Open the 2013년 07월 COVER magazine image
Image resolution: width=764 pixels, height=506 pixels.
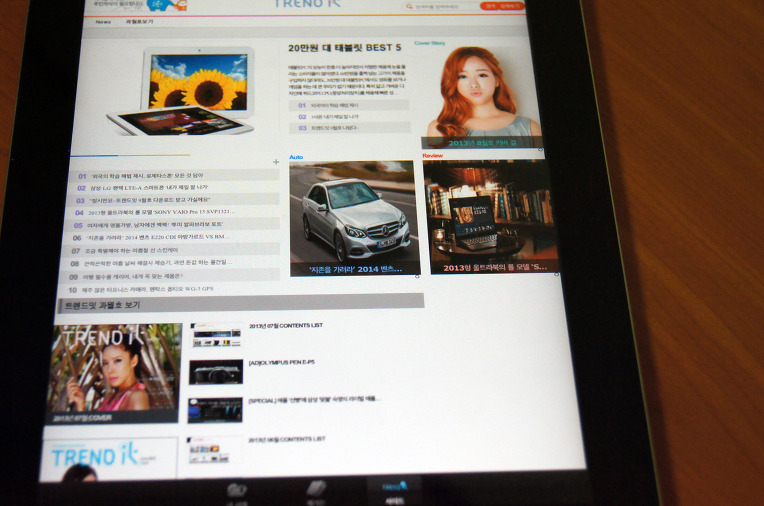114,374
